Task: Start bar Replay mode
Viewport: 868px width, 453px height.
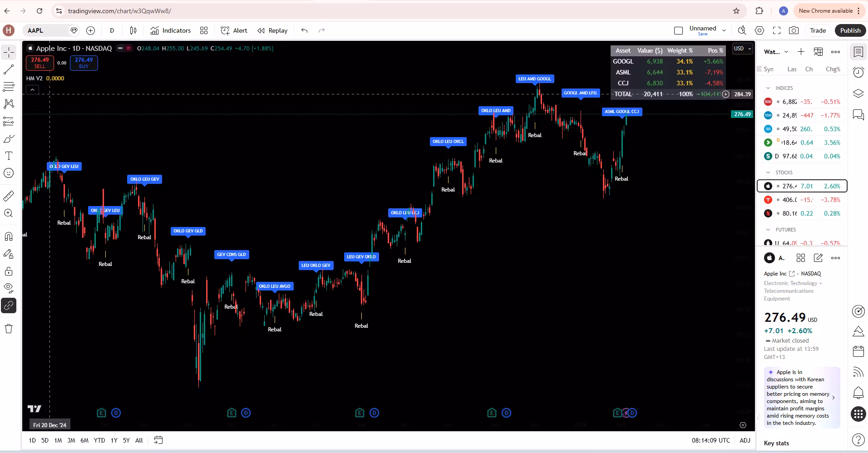Action: pyautogui.click(x=272, y=30)
